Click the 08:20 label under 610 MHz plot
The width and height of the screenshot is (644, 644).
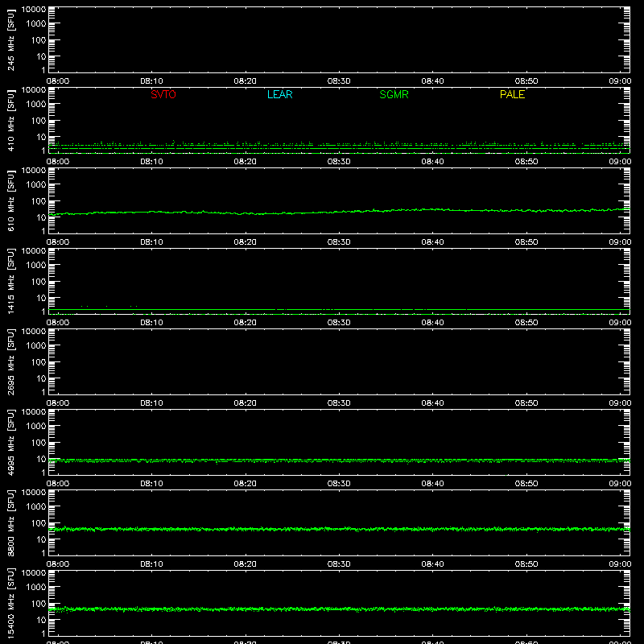pos(246,242)
